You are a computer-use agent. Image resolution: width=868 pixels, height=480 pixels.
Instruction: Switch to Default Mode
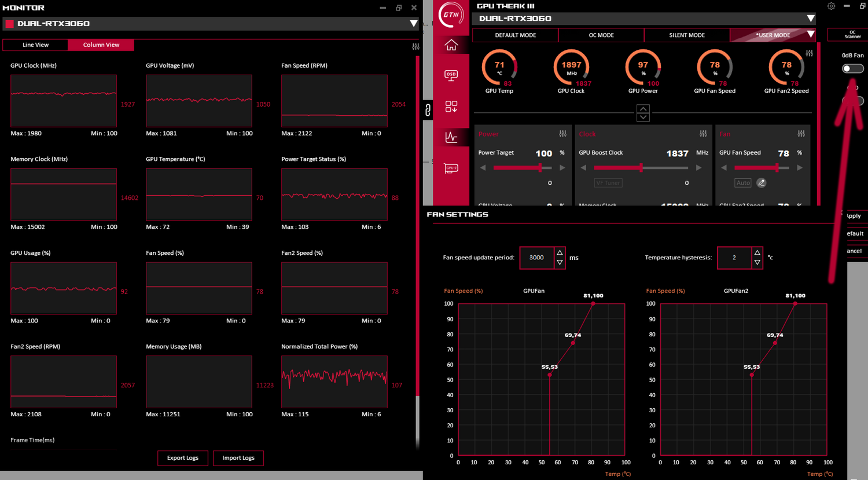coord(516,35)
